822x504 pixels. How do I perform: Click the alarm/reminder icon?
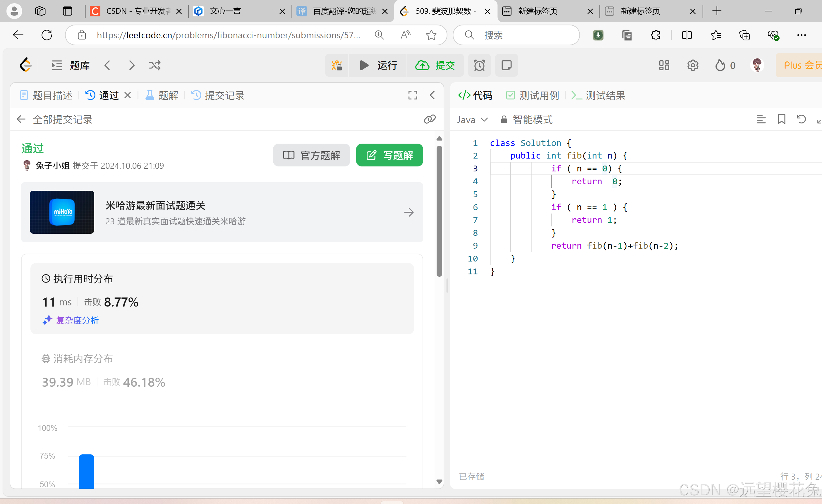(479, 65)
